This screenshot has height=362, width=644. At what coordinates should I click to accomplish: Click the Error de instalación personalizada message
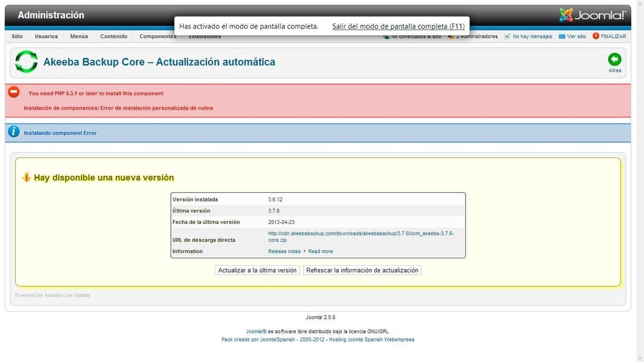tap(118, 108)
